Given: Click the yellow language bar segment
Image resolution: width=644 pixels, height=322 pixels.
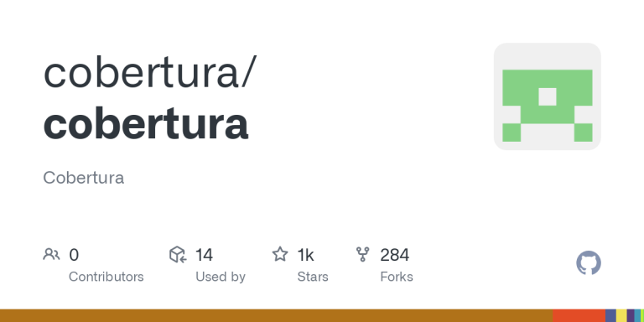Looking at the screenshot, I should pyautogui.click(x=621, y=315).
